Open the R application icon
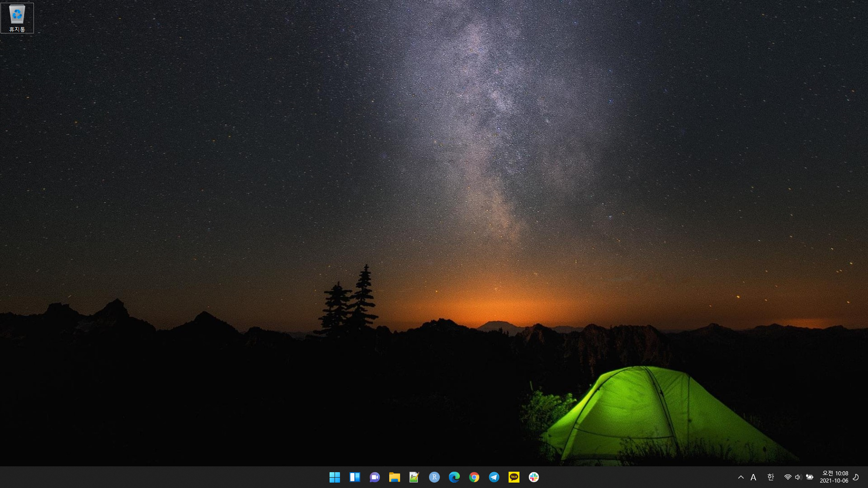This screenshot has height=488, width=868. (x=434, y=477)
